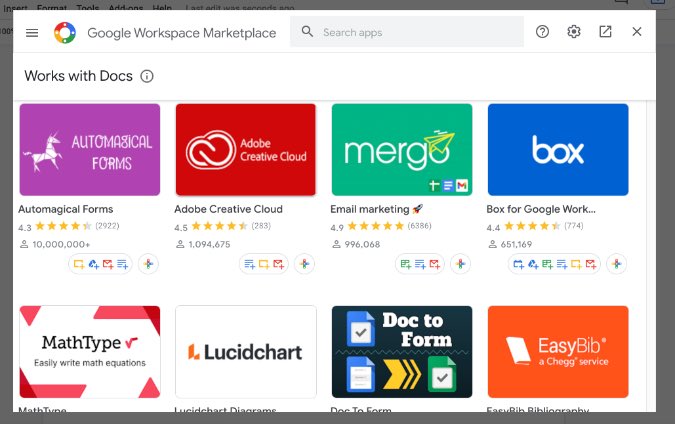Click the Gmail icon under Automagical Forms
Image resolution: width=675 pixels, height=424 pixels.
point(108,264)
